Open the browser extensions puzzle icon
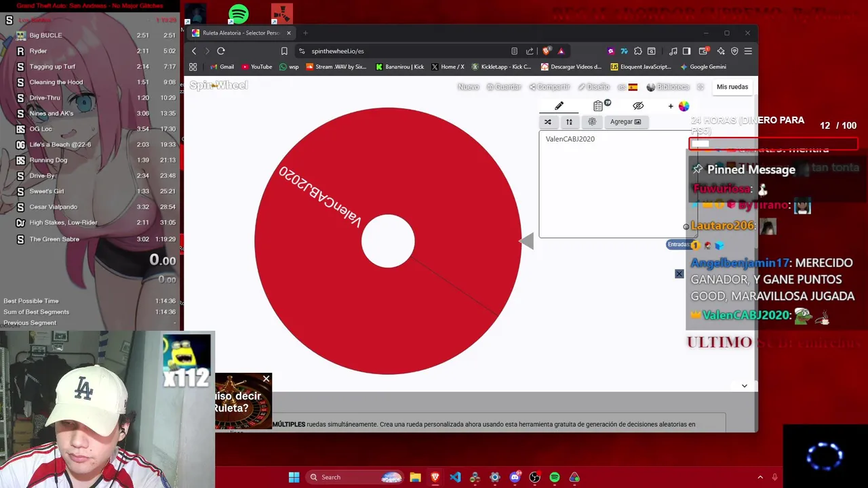868x488 pixels. [x=638, y=51]
